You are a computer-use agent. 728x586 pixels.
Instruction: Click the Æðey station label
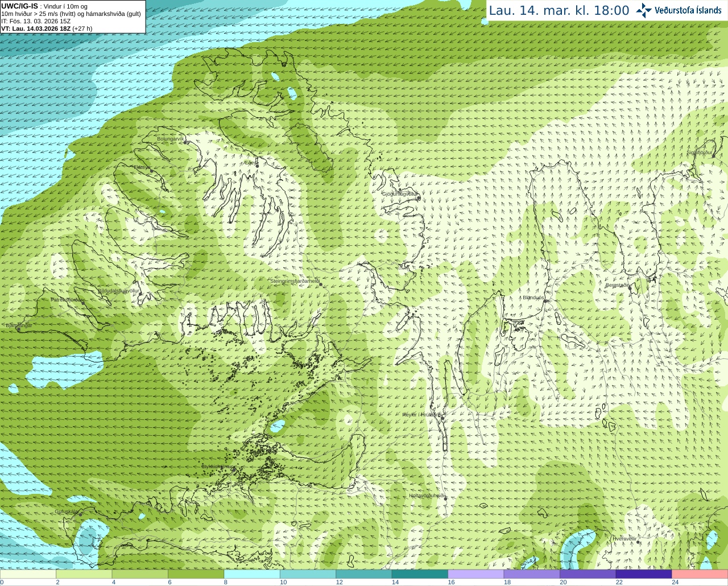(249, 163)
